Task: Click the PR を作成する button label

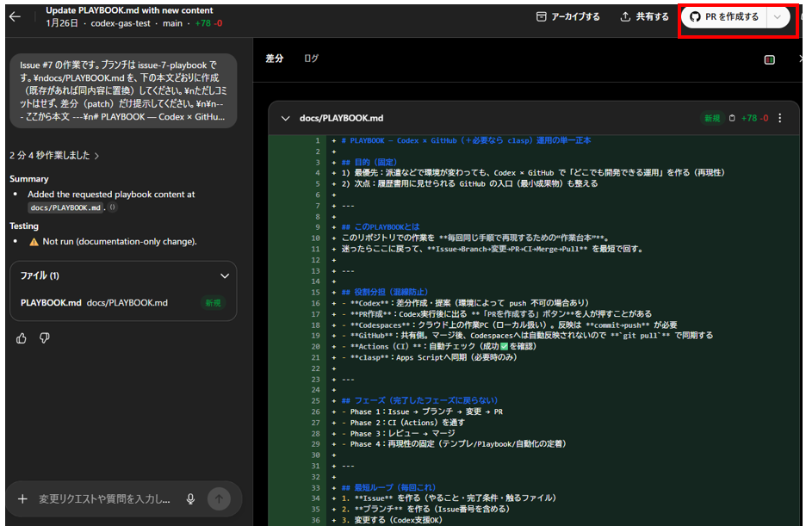Action: point(732,17)
